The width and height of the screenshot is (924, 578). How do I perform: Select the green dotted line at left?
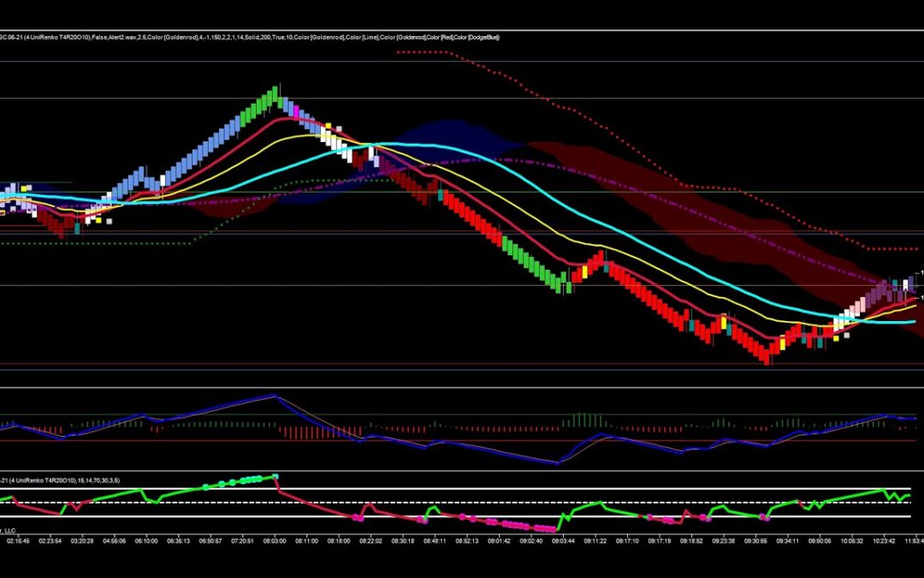pos(86,243)
